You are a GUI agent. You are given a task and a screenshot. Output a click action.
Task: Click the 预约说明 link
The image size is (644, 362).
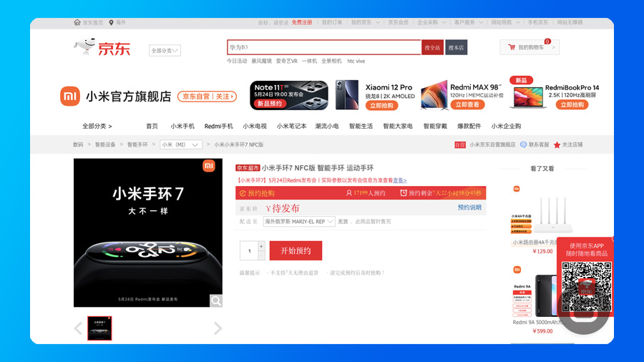[x=469, y=207]
